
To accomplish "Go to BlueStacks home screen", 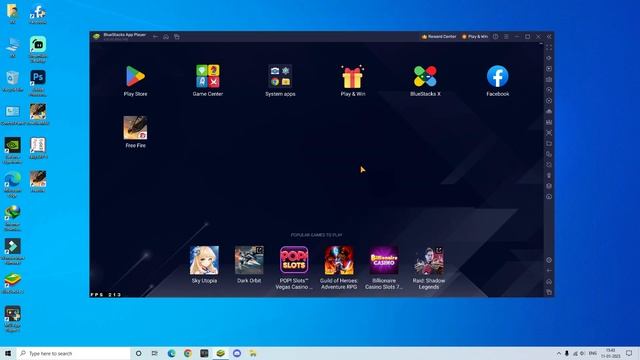I will (166, 37).
